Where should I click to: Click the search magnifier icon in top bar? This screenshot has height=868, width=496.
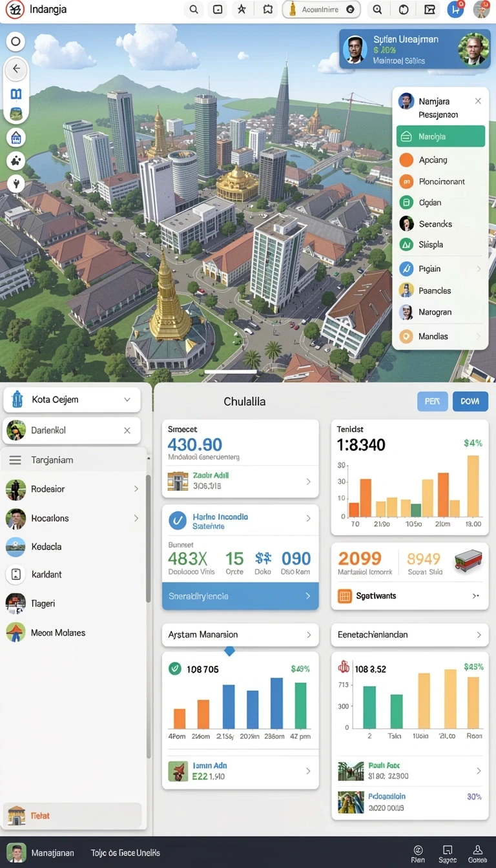[x=193, y=10]
